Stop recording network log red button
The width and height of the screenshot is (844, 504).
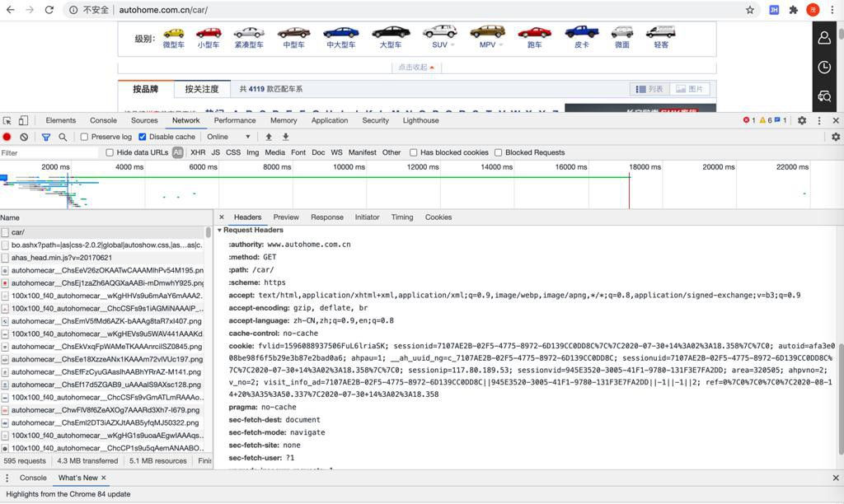click(7, 138)
